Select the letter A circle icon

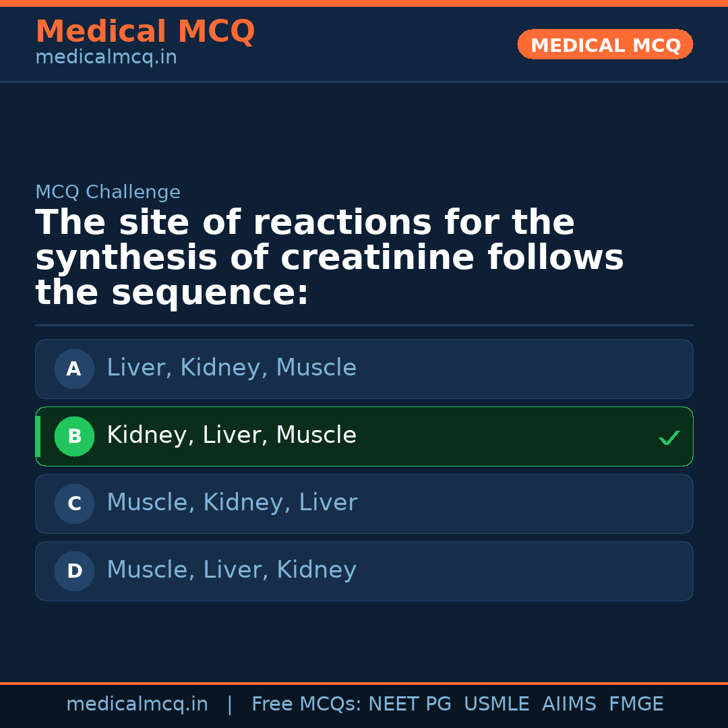tap(74, 369)
